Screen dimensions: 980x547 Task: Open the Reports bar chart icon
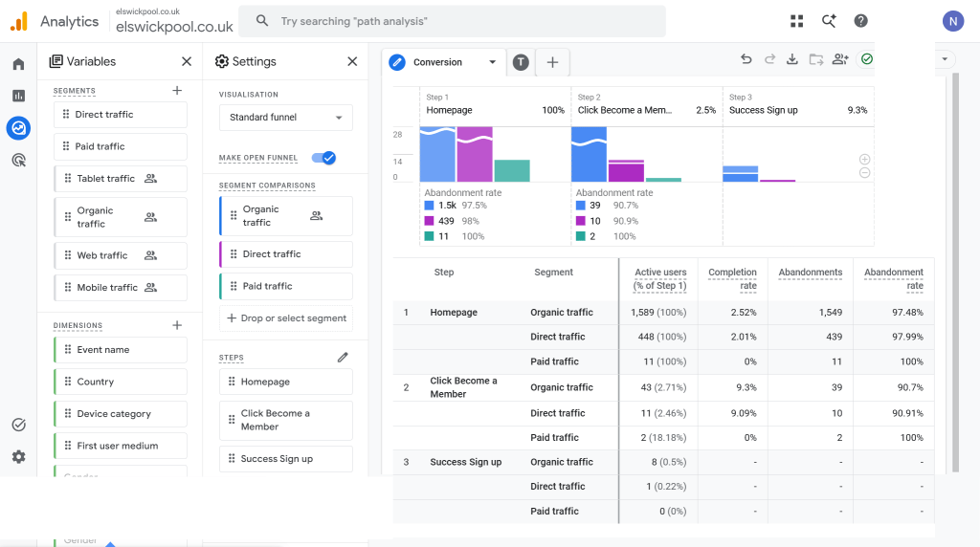click(x=19, y=96)
